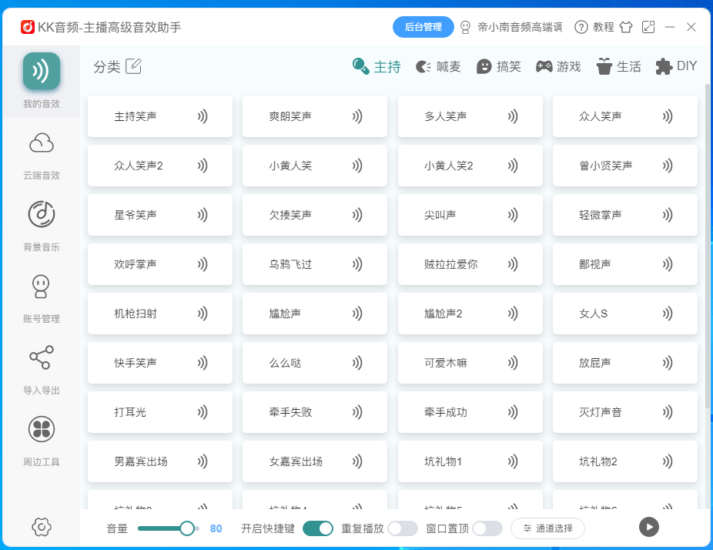The image size is (713, 550).
Task: Click edit category pencil icon next to 分类
Action: 134,66
